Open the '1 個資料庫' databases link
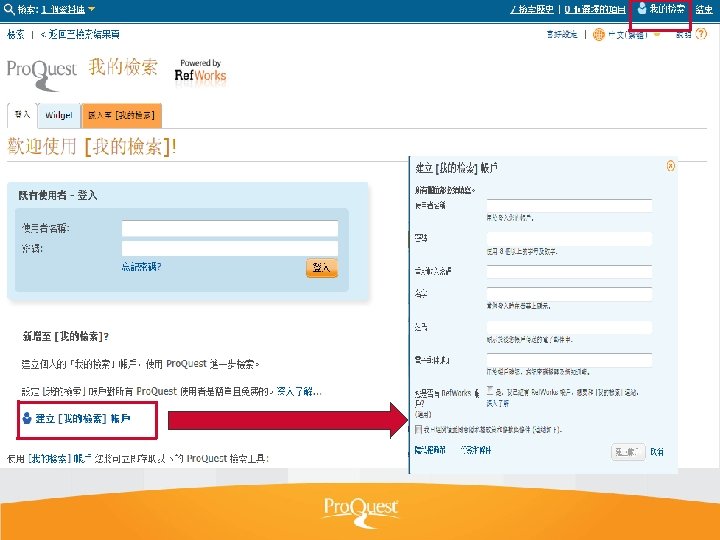This screenshot has height=540, width=720. (x=63, y=9)
